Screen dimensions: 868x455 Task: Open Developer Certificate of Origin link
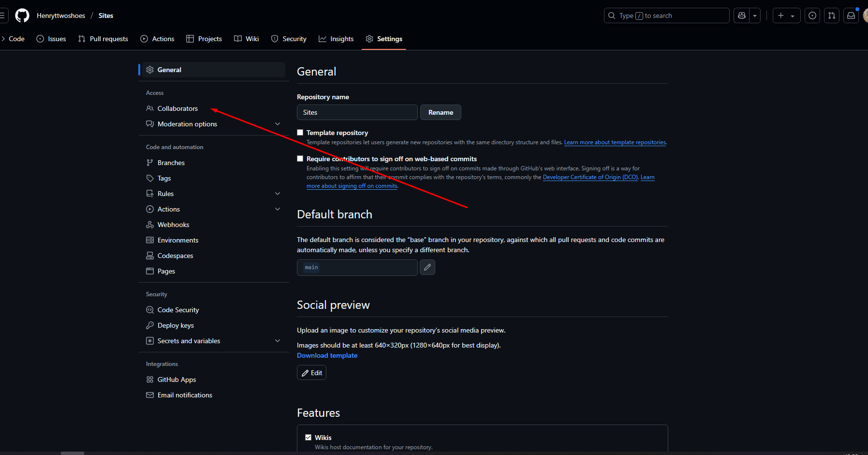tap(590, 177)
